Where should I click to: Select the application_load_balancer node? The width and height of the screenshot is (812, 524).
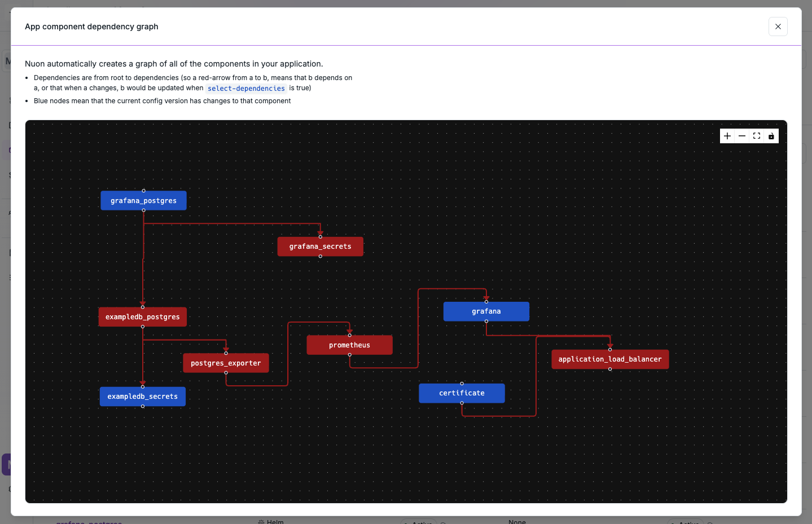(x=610, y=359)
